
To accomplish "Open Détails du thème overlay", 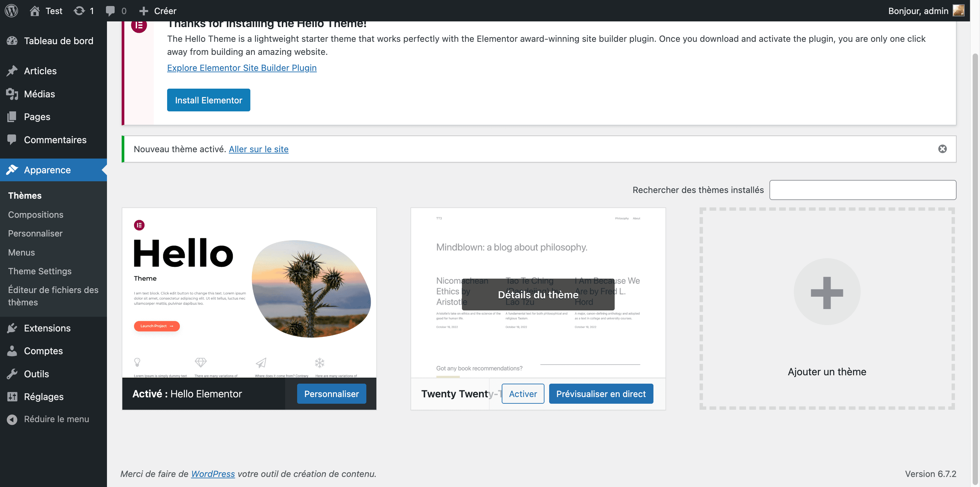I will 538,295.
